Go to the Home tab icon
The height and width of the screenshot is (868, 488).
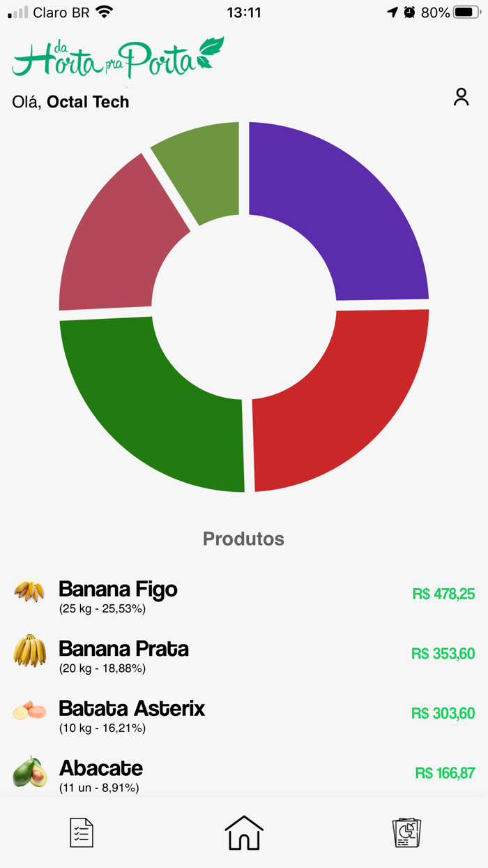click(x=244, y=832)
